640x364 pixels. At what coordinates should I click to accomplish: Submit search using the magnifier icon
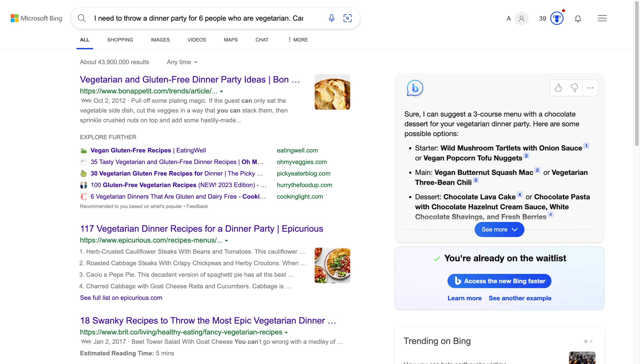(82, 18)
